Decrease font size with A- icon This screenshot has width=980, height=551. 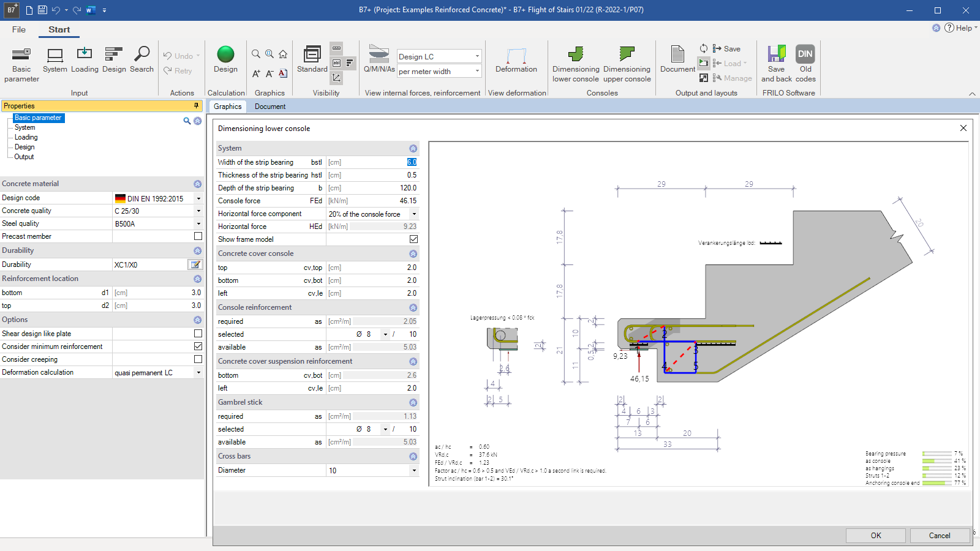point(269,73)
